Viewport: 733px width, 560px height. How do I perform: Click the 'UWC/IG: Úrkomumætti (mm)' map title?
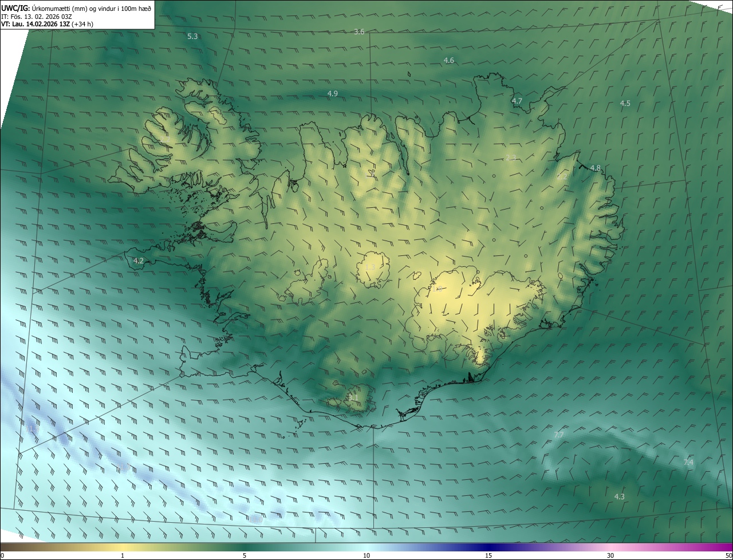[x=43, y=8]
